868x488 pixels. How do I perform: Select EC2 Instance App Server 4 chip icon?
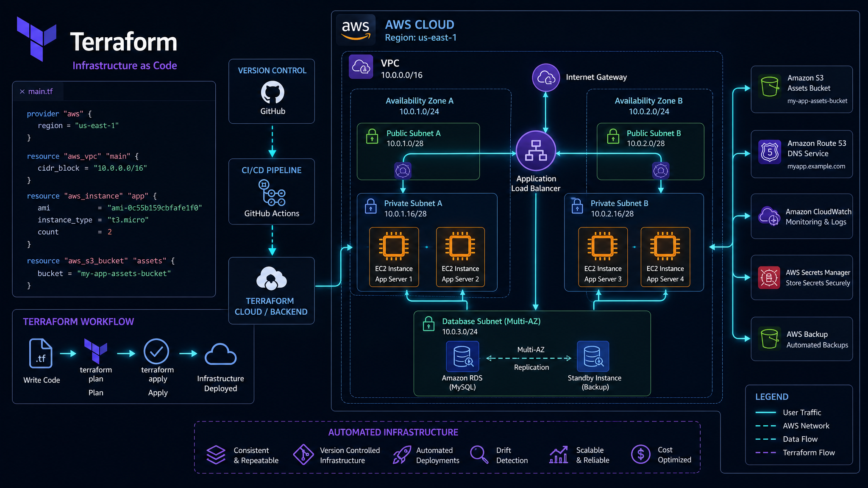pyautogui.click(x=665, y=246)
